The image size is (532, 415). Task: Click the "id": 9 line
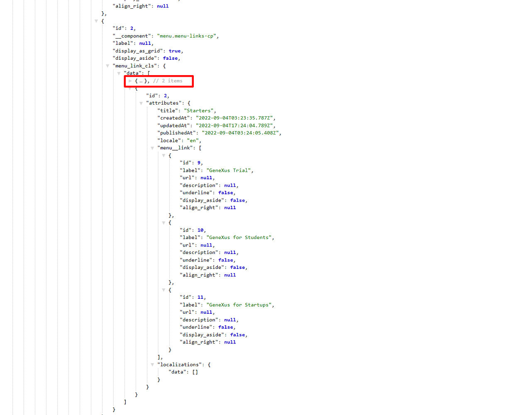click(x=191, y=163)
